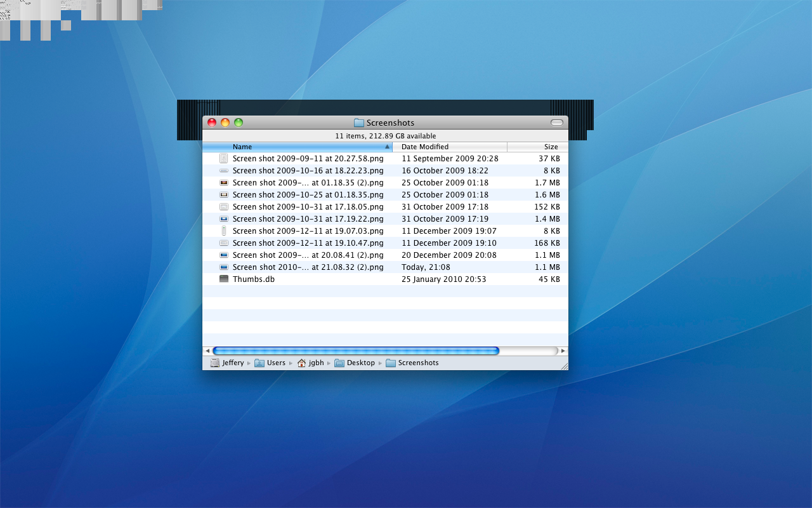Click icon of Screen shot 2009-10-31 at 17.18.05.png
This screenshot has width=812, height=508.
[223, 207]
